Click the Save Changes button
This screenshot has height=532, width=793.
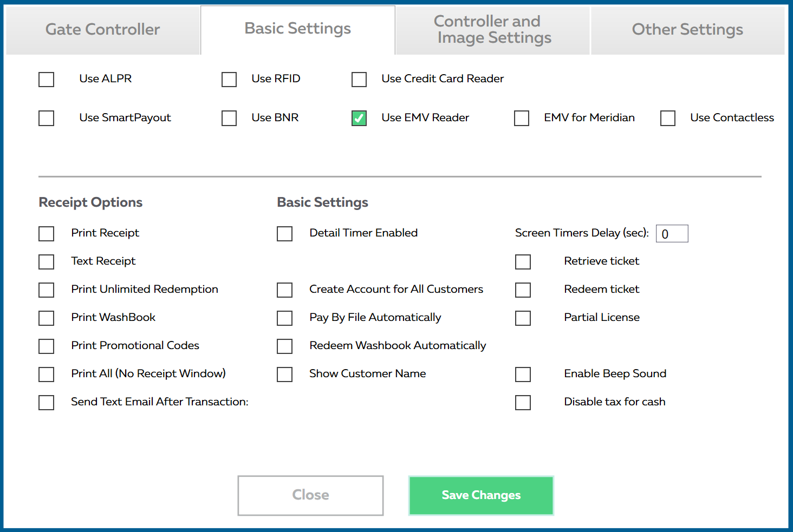[x=480, y=495]
